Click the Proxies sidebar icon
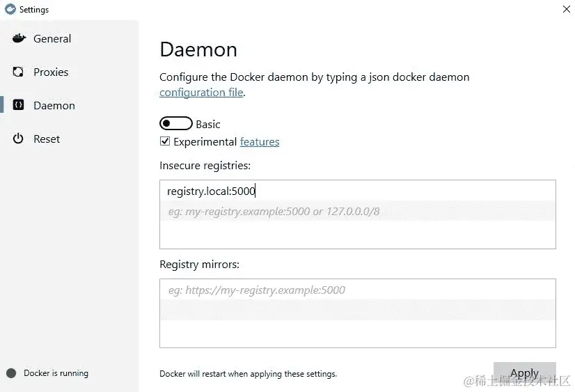Screen dimensions: 575x392 point(18,72)
